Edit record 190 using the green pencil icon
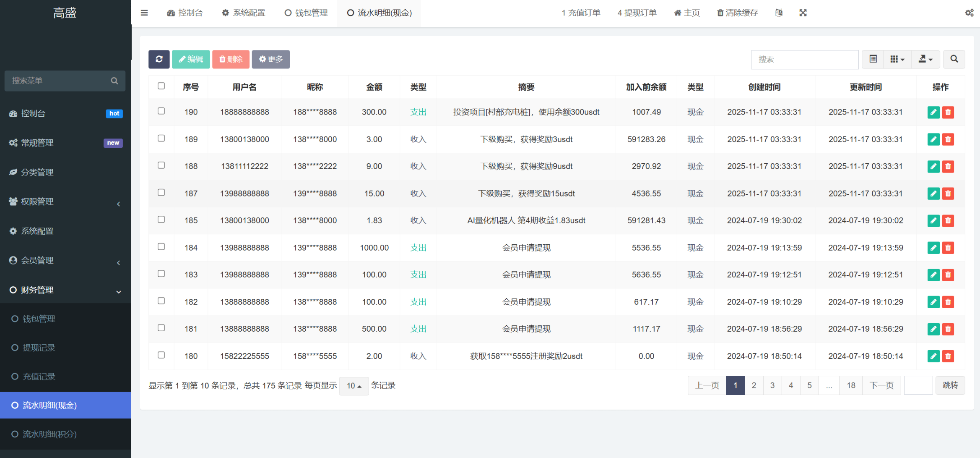Viewport: 980px width, 458px height. 933,112
